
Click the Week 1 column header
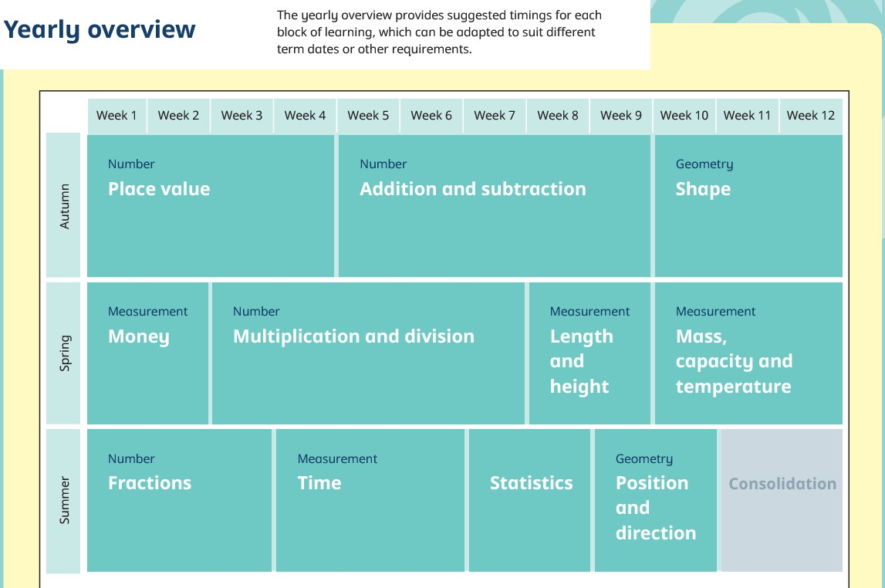117,116
